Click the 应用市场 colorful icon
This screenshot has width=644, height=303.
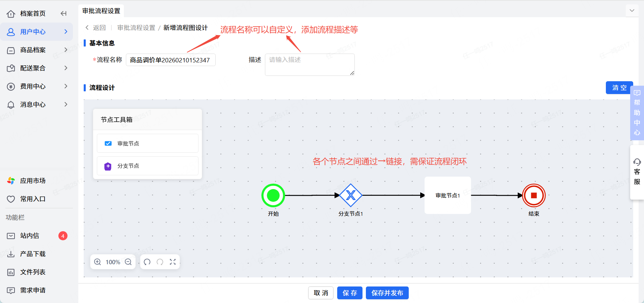pos(11,181)
